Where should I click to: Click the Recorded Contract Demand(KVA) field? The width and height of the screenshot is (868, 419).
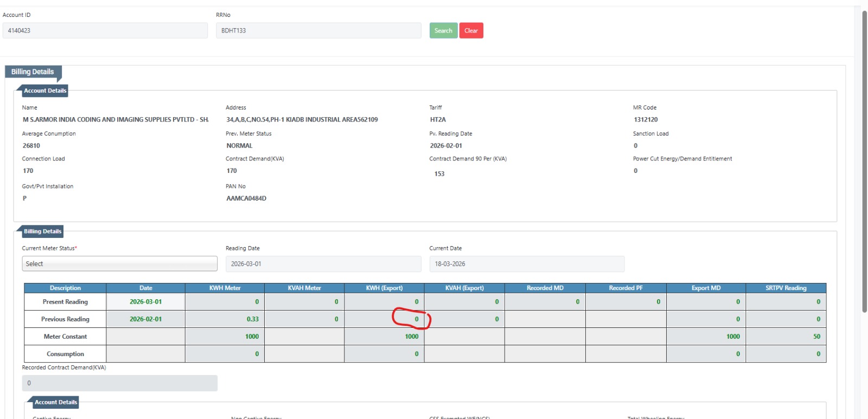click(x=119, y=383)
